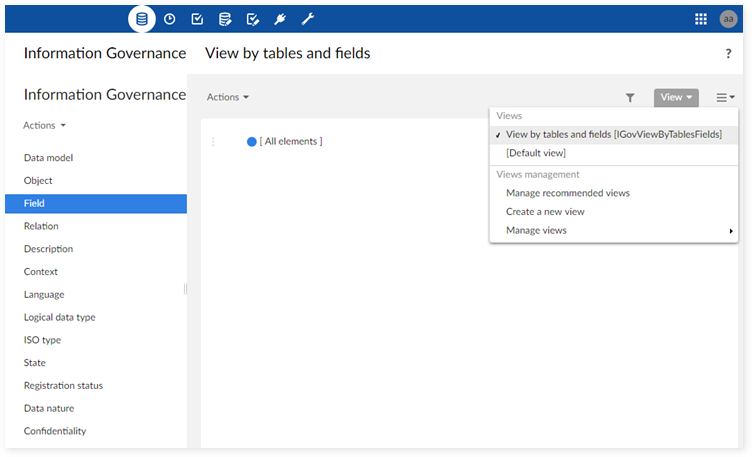Image resolution: width=752 pixels, height=457 pixels.
Task: Click the 'aa' user avatar
Action: (x=728, y=19)
